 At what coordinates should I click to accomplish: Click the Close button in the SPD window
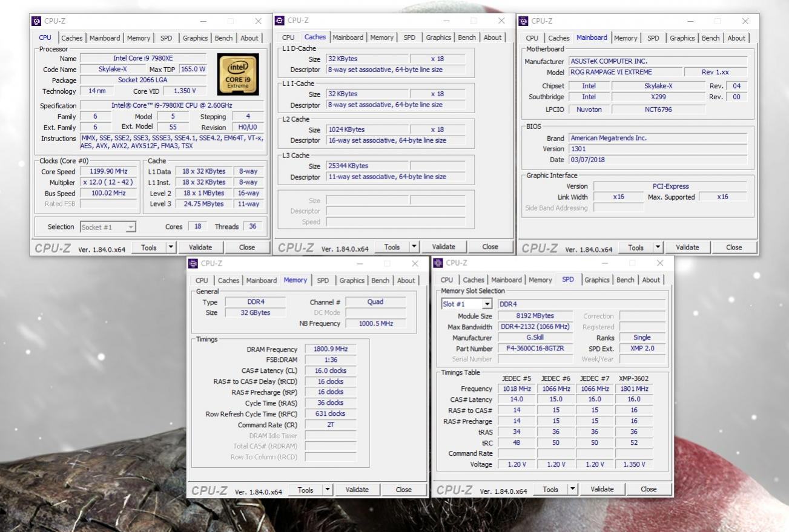(x=649, y=489)
